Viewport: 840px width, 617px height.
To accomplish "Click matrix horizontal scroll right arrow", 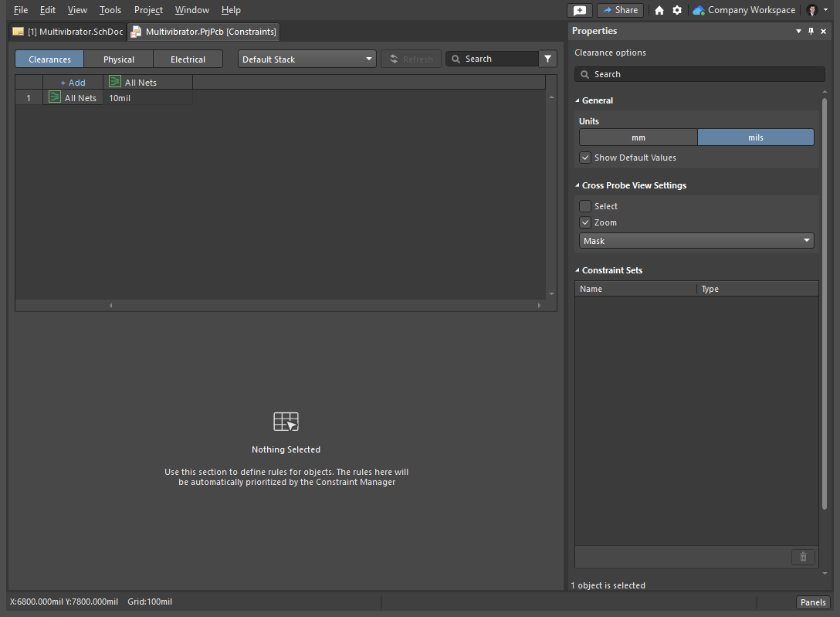I will tap(539, 305).
